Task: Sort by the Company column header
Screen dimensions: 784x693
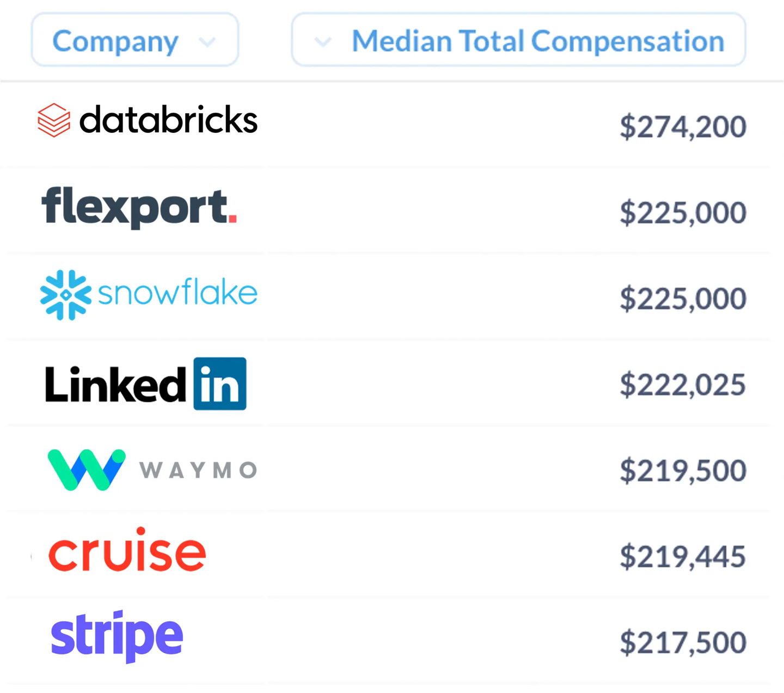Action: [115, 41]
